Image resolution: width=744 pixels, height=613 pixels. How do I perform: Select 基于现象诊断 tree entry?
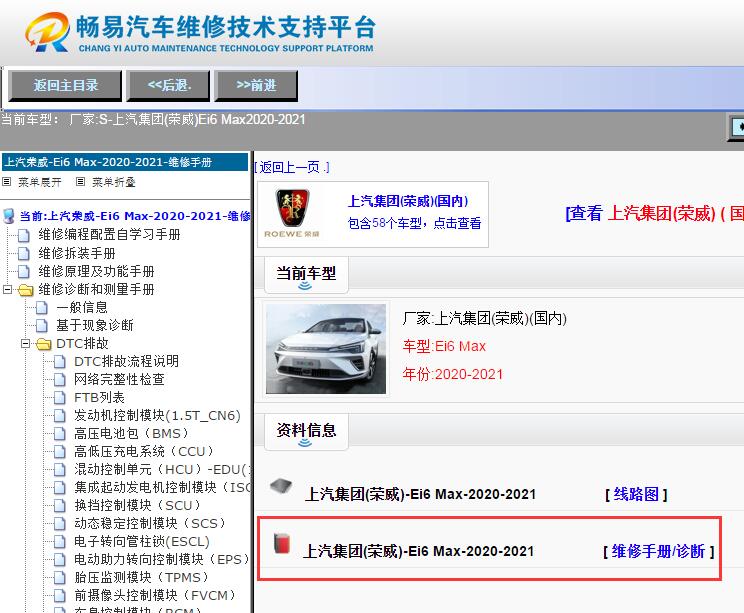(94, 325)
